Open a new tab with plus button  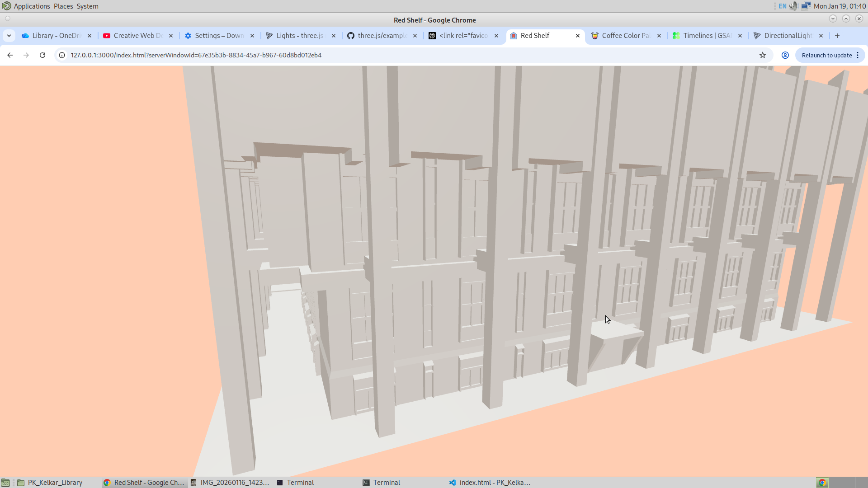(x=837, y=36)
